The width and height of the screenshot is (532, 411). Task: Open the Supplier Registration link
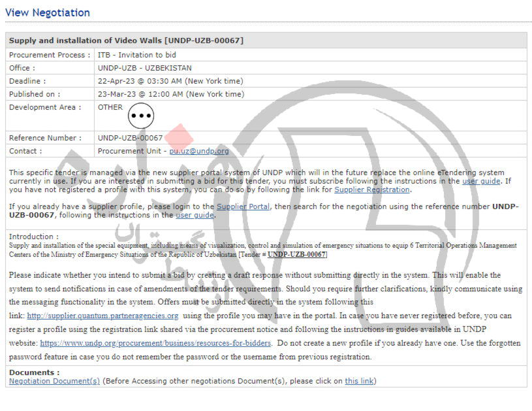click(372, 189)
